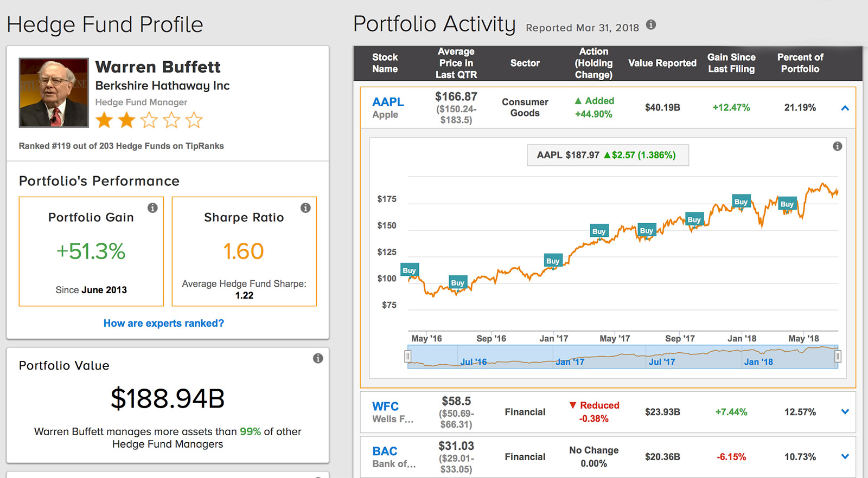
Task: Expand the BAC row chevron
Action: (x=845, y=457)
